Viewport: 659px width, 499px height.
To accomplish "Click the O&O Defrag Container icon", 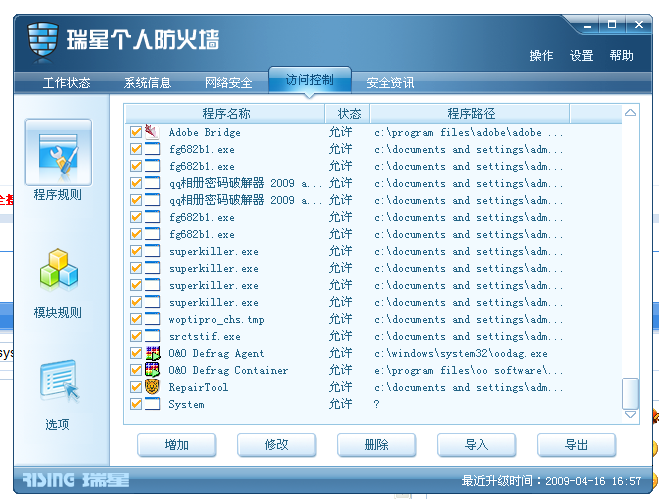I will 153,370.
